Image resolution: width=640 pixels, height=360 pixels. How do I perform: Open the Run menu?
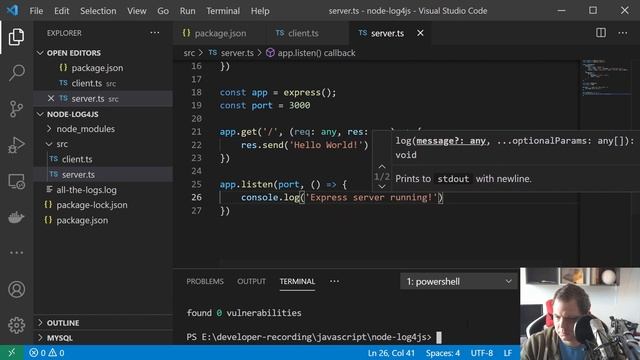pos(187,11)
